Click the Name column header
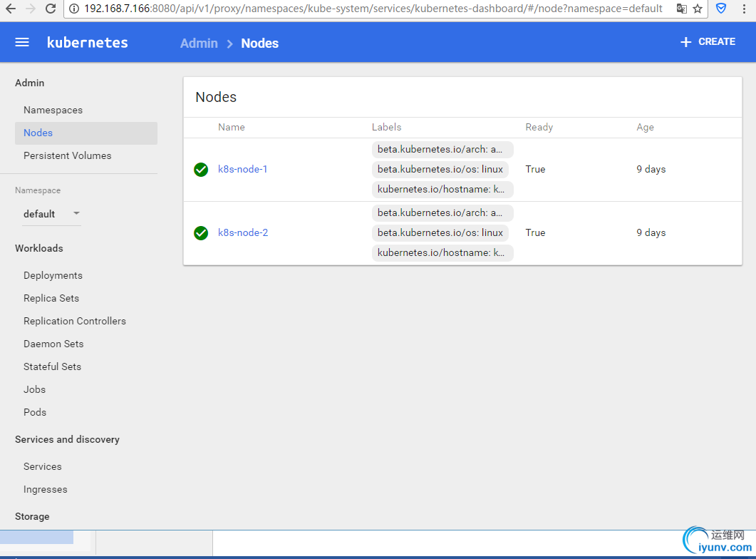 coord(232,128)
